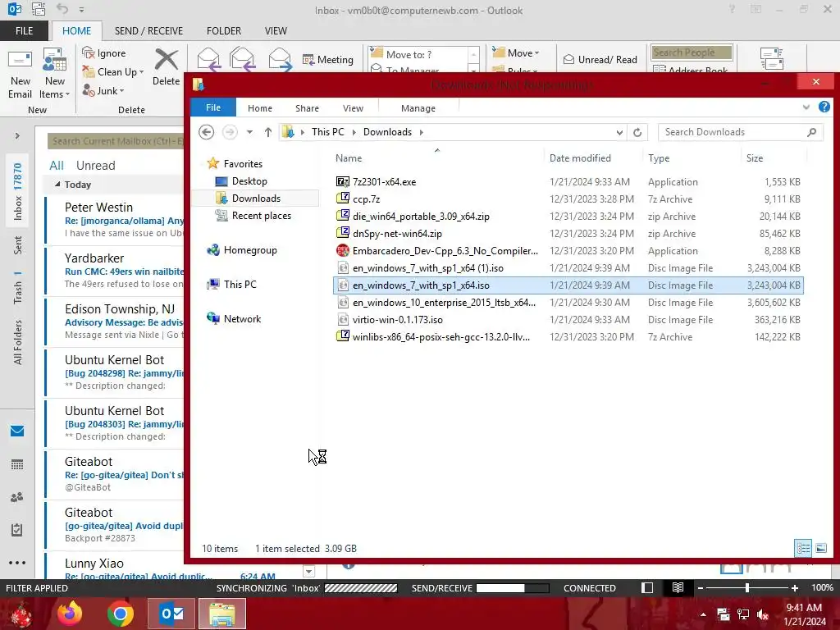Click Refresh icon next to address bar

[637, 132]
